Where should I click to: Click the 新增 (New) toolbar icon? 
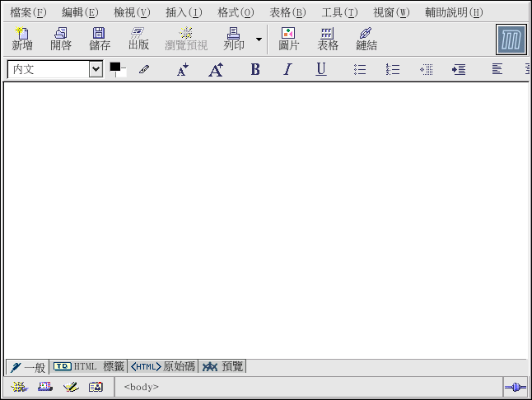coord(22,39)
